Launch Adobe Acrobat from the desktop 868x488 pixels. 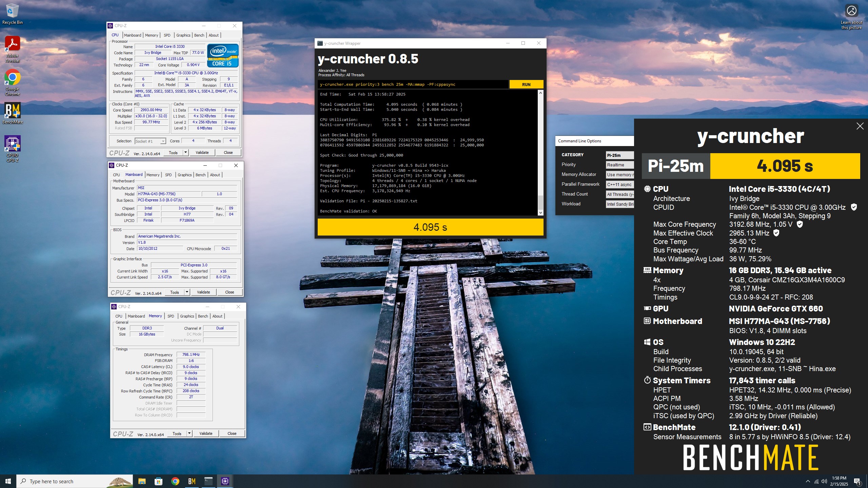(x=12, y=49)
